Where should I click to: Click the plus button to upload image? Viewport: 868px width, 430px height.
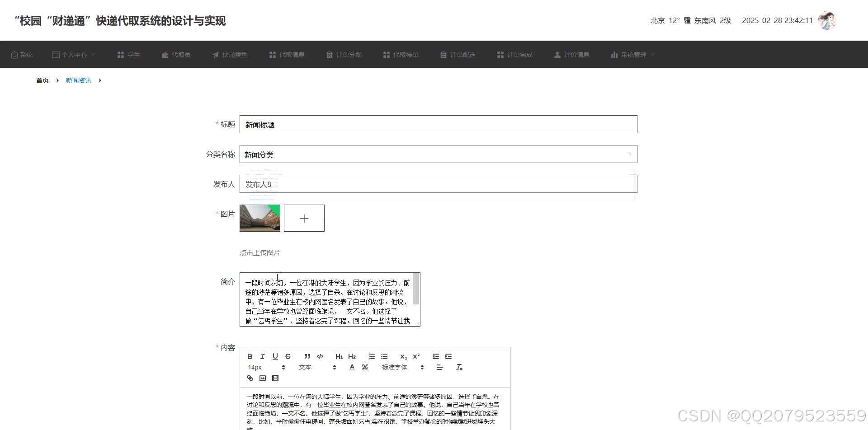pyautogui.click(x=304, y=218)
